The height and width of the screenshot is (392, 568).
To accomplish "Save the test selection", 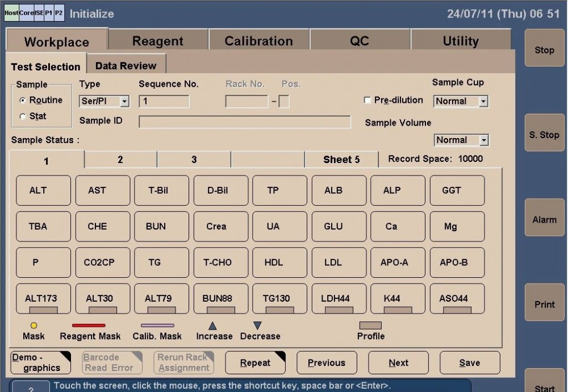I will point(470,362).
